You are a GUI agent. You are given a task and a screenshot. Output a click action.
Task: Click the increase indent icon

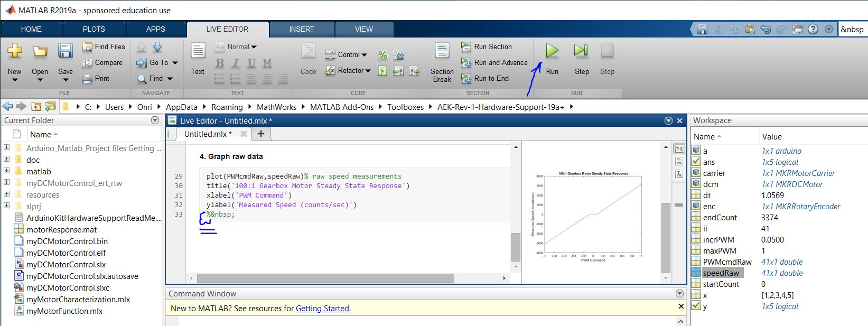point(399,71)
